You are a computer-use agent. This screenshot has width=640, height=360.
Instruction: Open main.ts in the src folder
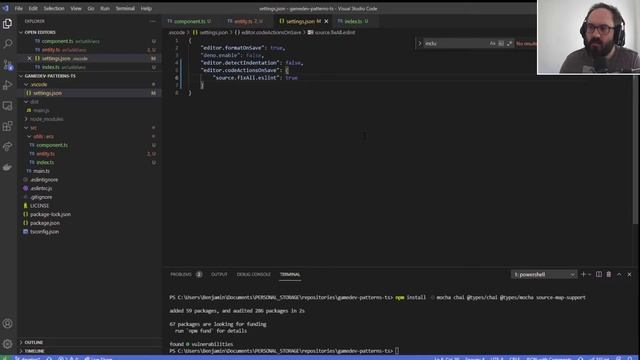[x=41, y=171]
